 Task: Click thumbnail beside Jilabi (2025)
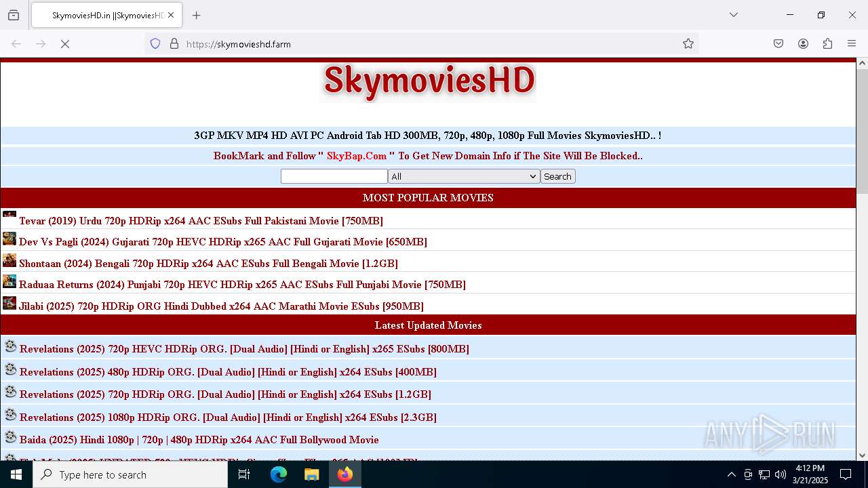9,303
